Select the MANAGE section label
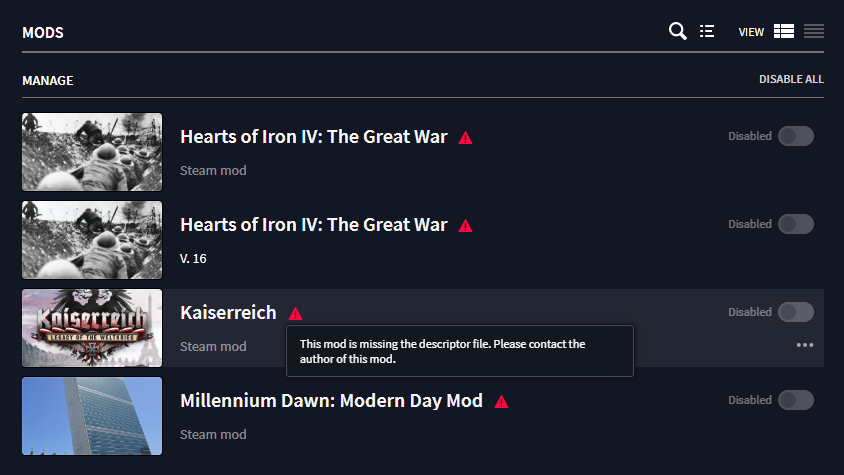Viewport: 844px width, 475px height. pyautogui.click(x=48, y=80)
